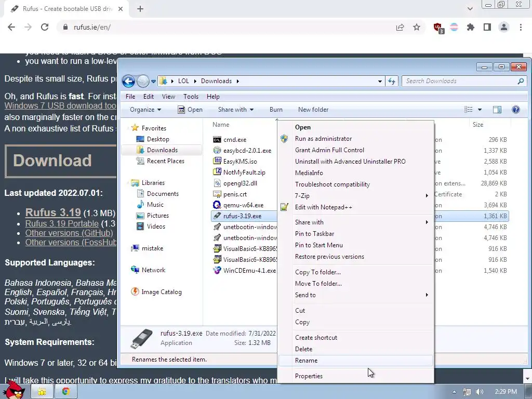The image size is (532, 399).
Task: Open the view options dropdown arrow
Action: click(480, 110)
